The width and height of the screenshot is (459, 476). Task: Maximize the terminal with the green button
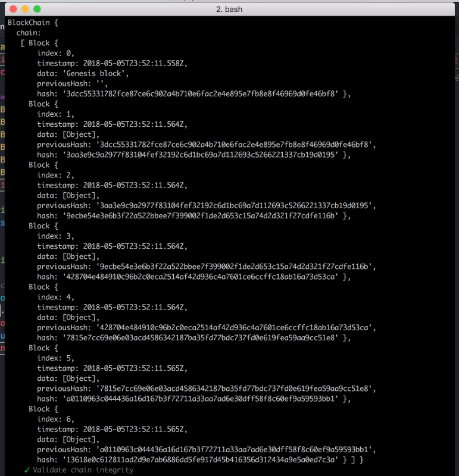coord(37,10)
